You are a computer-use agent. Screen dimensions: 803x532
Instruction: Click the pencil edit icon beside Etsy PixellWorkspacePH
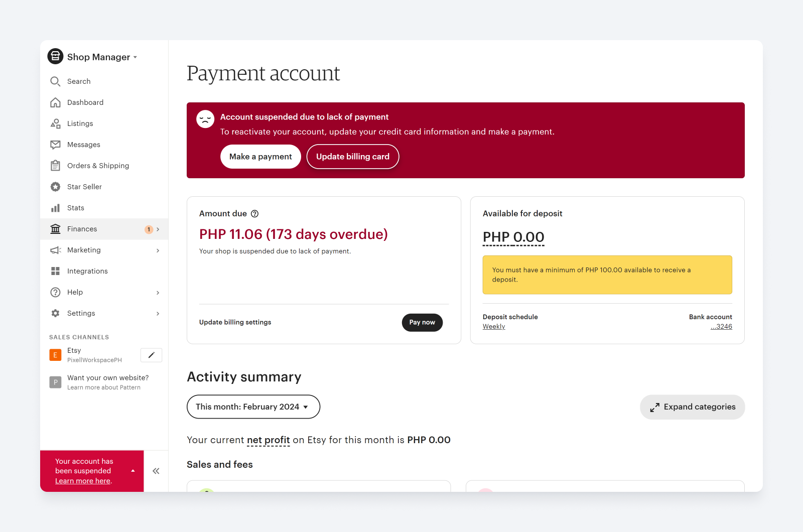pos(151,355)
